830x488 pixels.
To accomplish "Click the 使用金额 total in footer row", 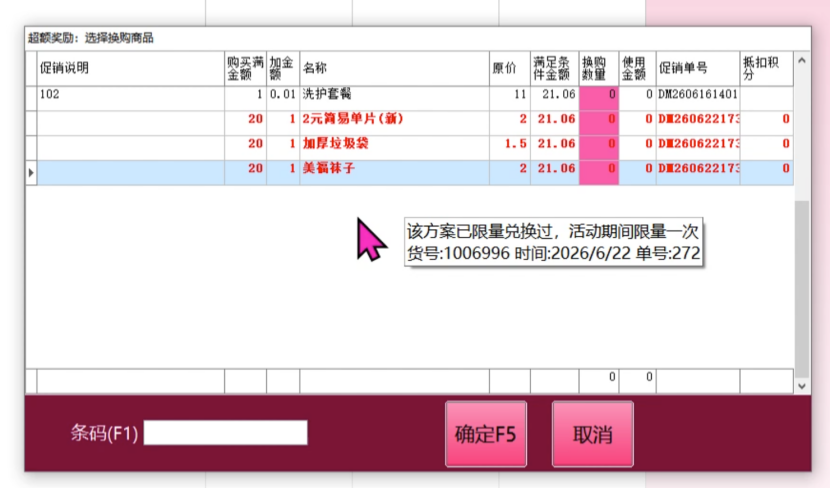I will tap(637, 381).
